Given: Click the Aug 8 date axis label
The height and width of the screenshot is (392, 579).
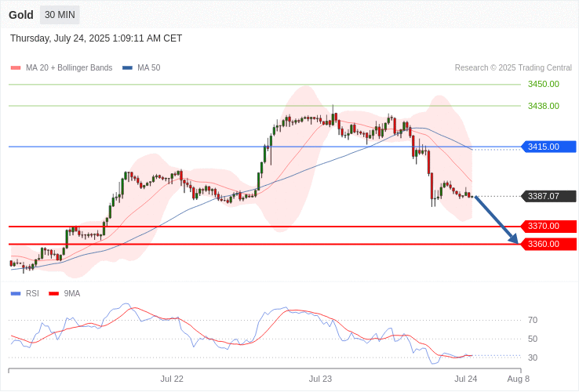Looking at the screenshot, I should click(x=518, y=379).
